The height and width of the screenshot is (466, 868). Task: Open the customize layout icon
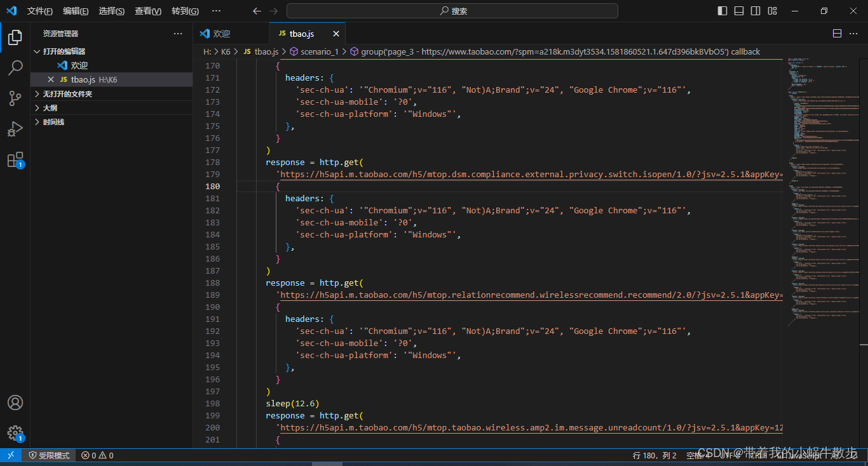tap(773, 11)
